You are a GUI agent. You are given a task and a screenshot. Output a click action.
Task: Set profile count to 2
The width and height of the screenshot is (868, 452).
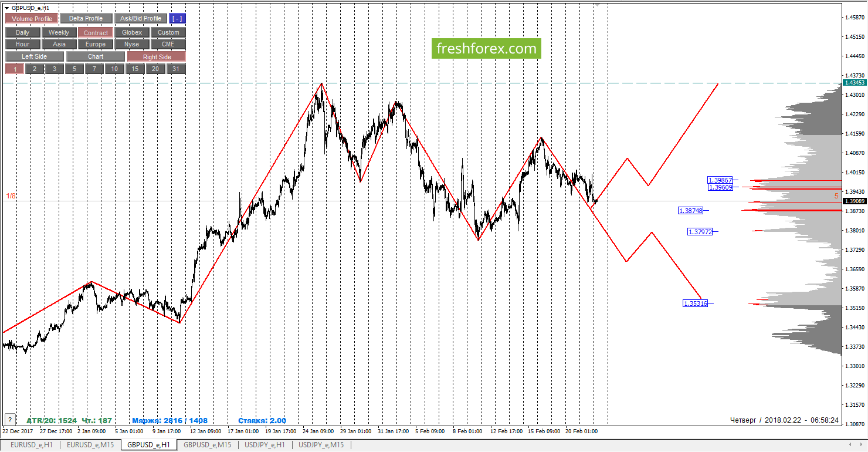pos(35,69)
